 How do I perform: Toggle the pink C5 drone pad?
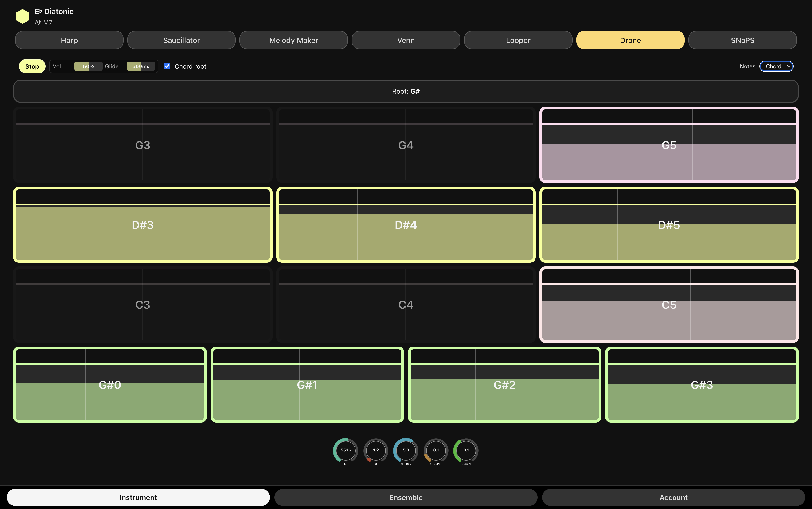[x=669, y=305]
